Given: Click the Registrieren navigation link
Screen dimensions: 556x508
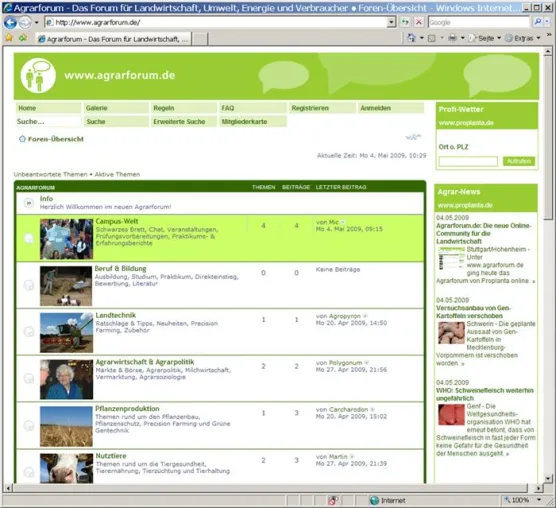Looking at the screenshot, I should coord(322,108).
